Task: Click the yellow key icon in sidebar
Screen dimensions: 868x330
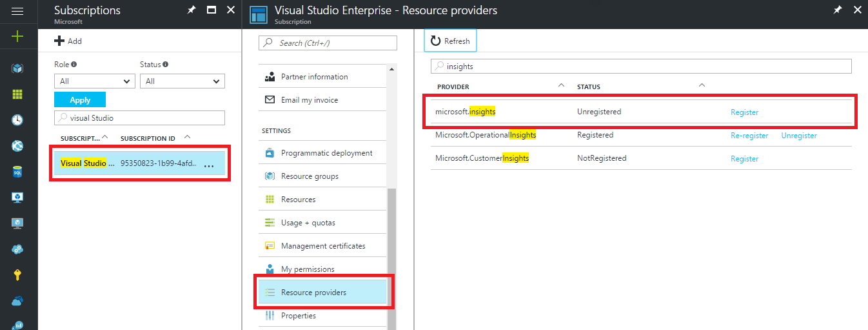Action: click(x=18, y=274)
